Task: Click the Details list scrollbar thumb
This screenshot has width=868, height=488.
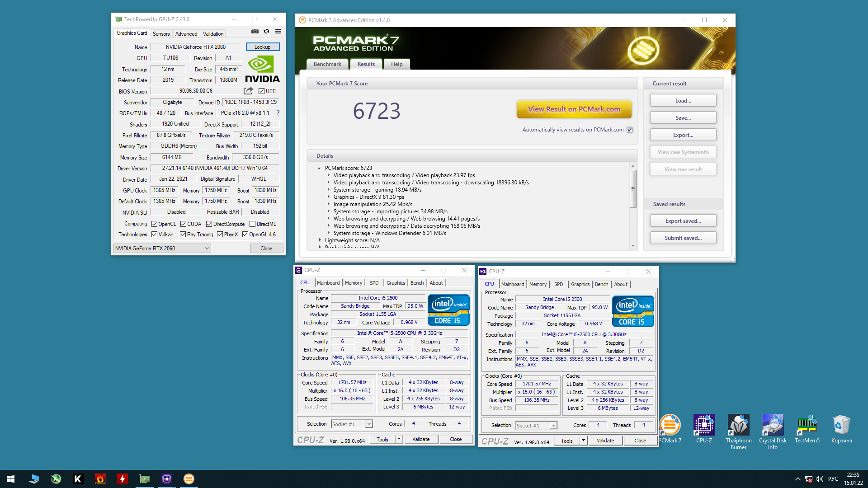Action: pyautogui.click(x=633, y=189)
